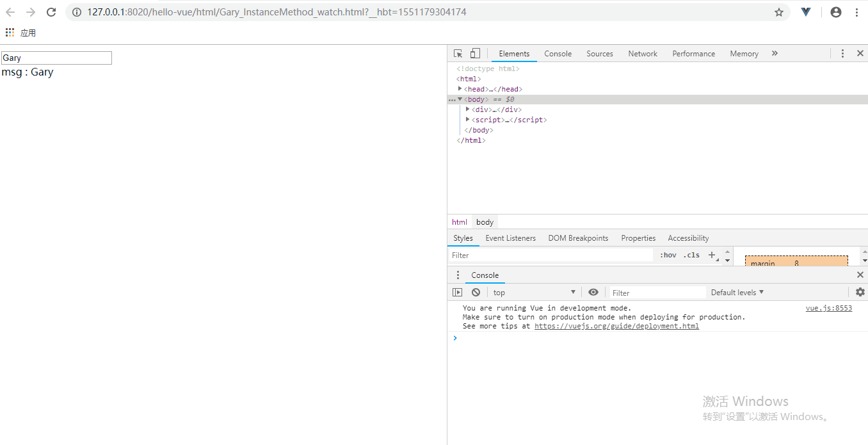Bookmark this page with the star
868x445 pixels.
[779, 12]
